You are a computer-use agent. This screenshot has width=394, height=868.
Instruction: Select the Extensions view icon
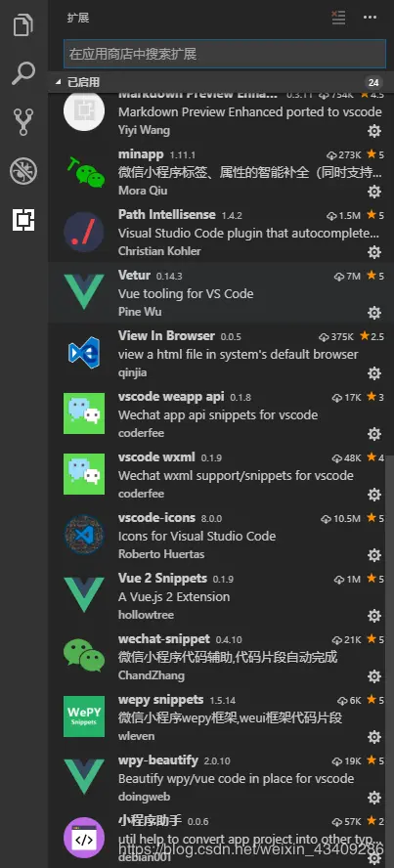tap(23, 220)
